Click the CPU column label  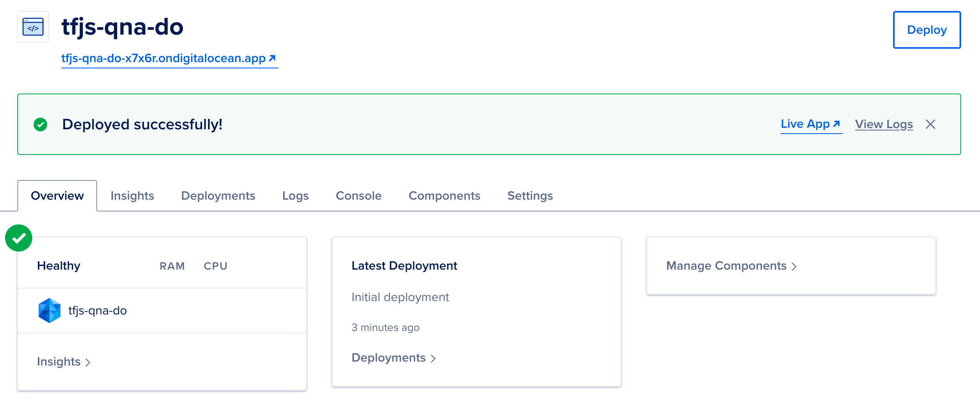[216, 266]
